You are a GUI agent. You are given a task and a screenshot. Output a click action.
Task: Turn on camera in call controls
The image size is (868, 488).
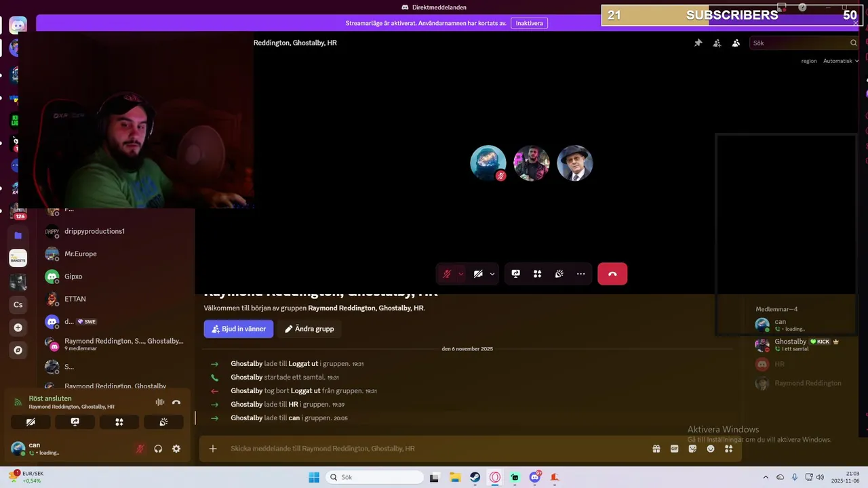478,274
